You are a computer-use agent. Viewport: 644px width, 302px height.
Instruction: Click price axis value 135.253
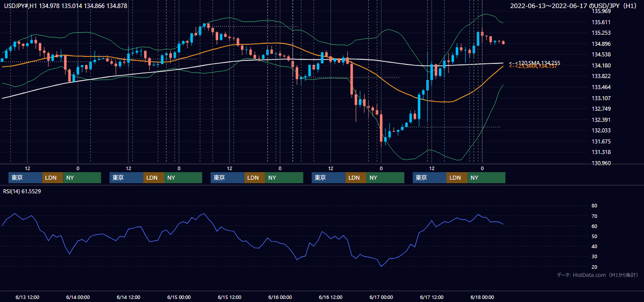pyautogui.click(x=602, y=33)
